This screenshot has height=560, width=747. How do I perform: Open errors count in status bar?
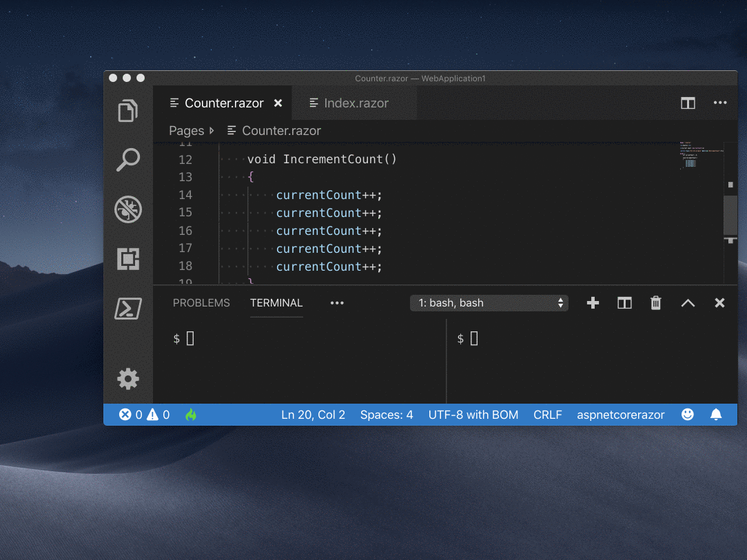(x=130, y=415)
